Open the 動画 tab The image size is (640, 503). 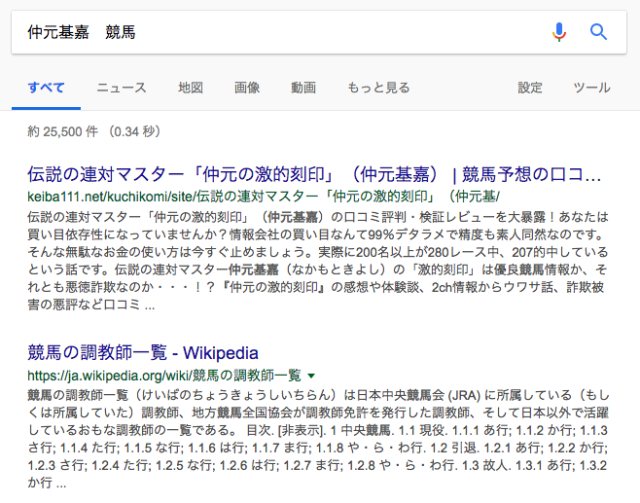pyautogui.click(x=303, y=88)
